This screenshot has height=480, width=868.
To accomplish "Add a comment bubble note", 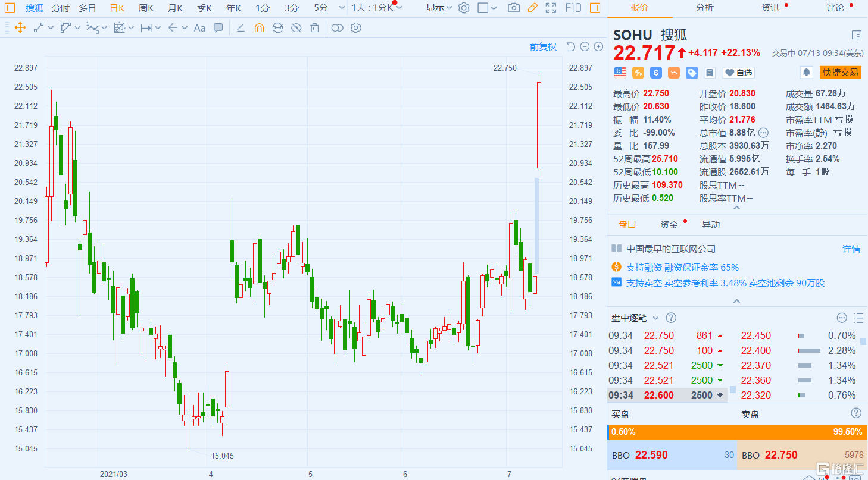I will [x=218, y=27].
